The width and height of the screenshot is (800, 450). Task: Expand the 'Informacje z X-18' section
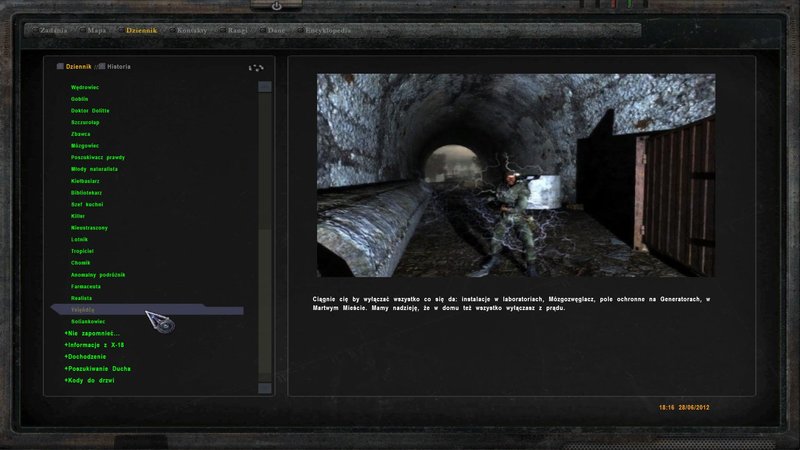pyautogui.click(x=94, y=345)
